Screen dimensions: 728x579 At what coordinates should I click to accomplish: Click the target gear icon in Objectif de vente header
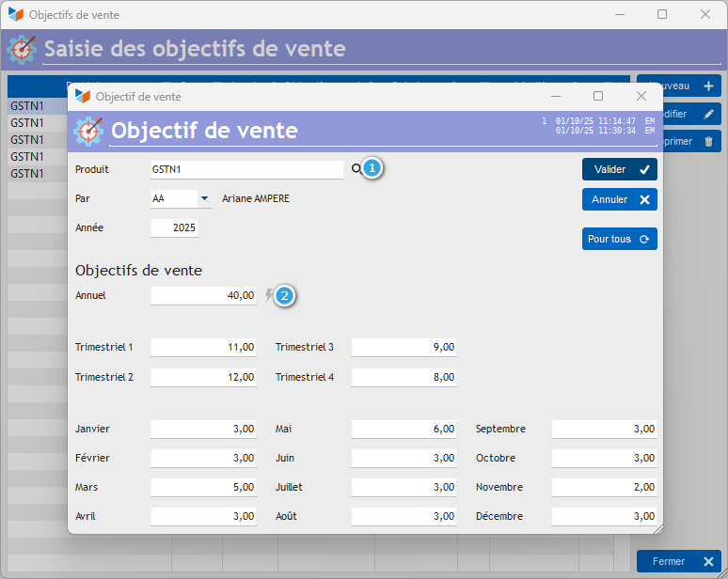(x=88, y=132)
